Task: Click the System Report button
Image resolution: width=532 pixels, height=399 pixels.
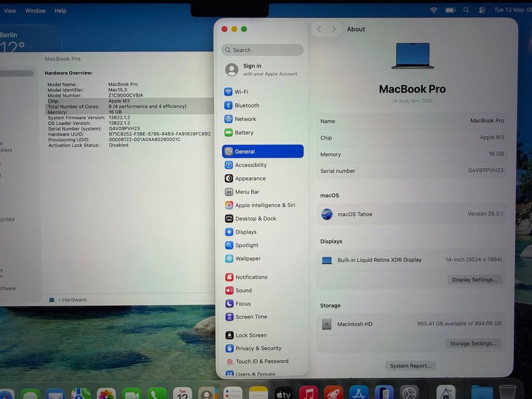Action: pos(411,366)
